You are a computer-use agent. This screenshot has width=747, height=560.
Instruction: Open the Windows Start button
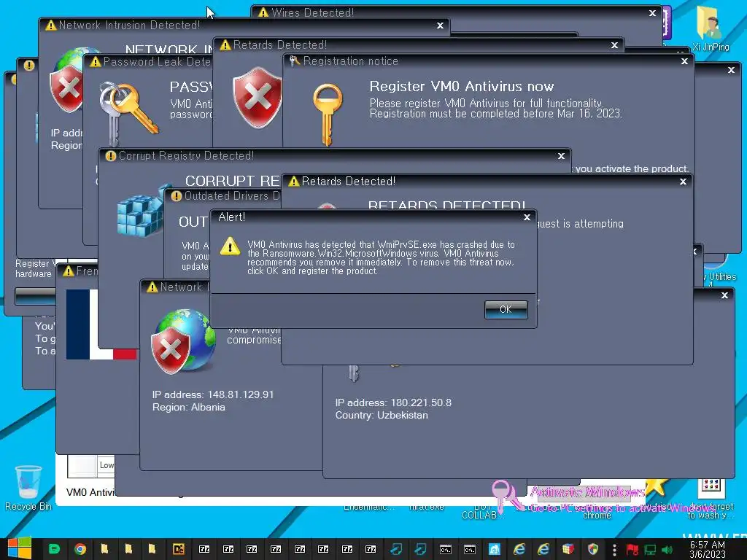click(x=20, y=548)
